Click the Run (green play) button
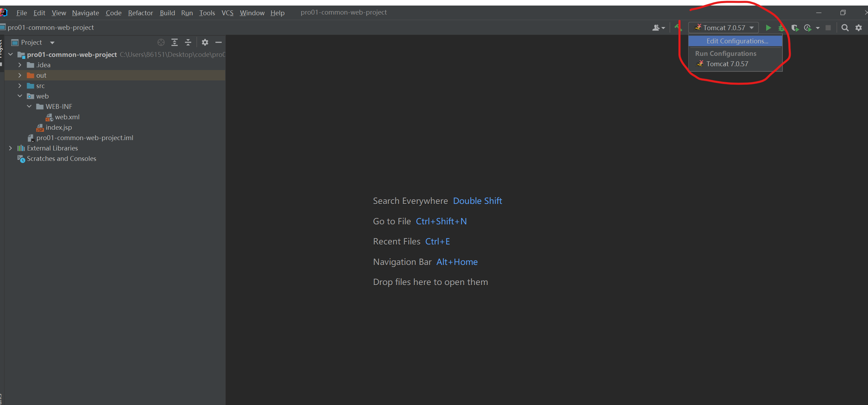The image size is (868, 405). tap(768, 27)
